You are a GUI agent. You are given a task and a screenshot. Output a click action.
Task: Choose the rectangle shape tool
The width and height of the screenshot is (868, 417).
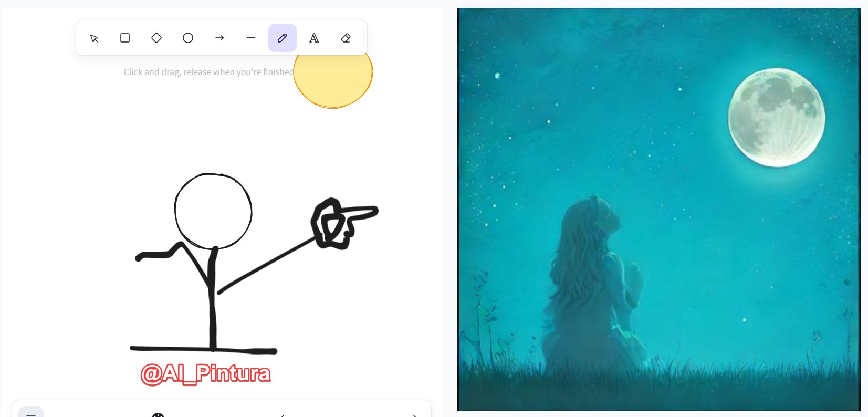pyautogui.click(x=125, y=38)
